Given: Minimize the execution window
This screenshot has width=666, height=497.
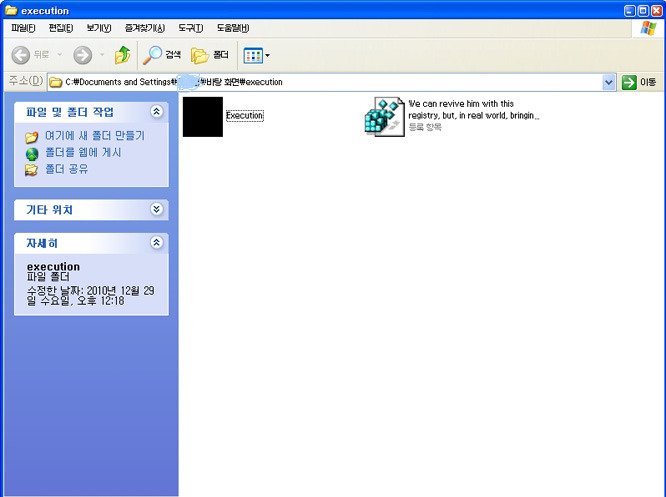Looking at the screenshot, I should pos(630,11).
